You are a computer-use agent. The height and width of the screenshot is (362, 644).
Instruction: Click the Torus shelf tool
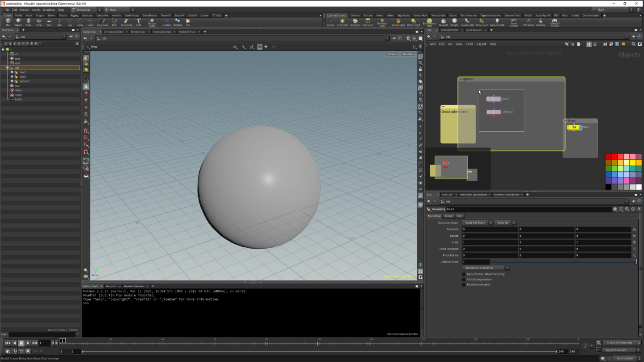pos(39,22)
